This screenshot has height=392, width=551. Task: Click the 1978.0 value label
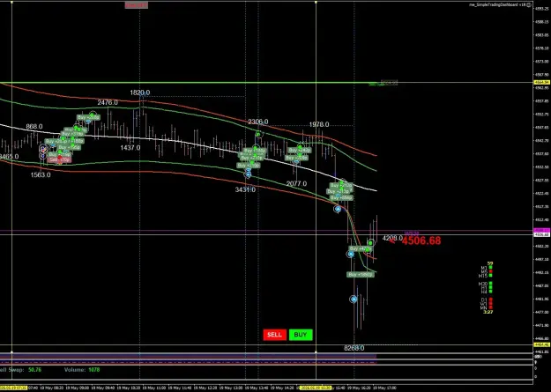pos(319,125)
